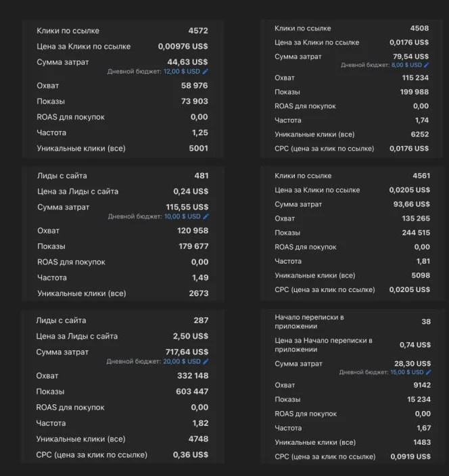
Task: Open the 8,00 $ USD daily budget link
Action: 406,65
